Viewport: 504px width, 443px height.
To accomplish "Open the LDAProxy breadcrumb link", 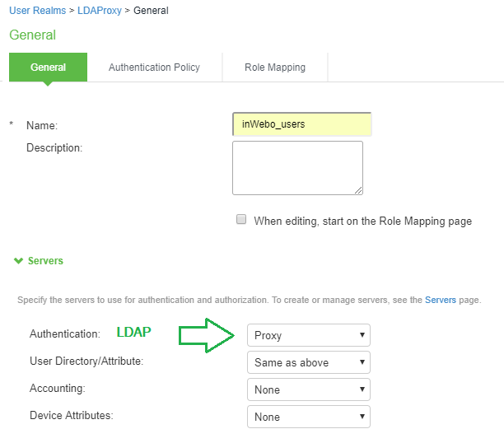I will (x=98, y=11).
